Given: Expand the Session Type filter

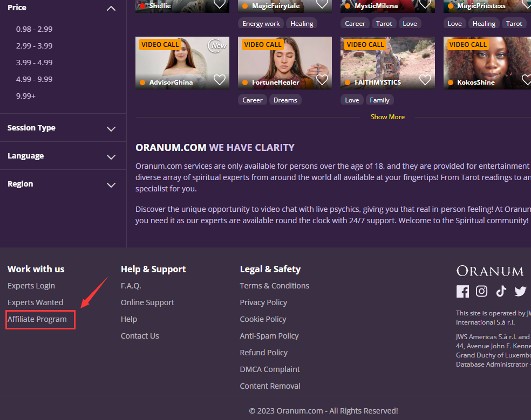Looking at the screenshot, I should pyautogui.click(x=111, y=129).
